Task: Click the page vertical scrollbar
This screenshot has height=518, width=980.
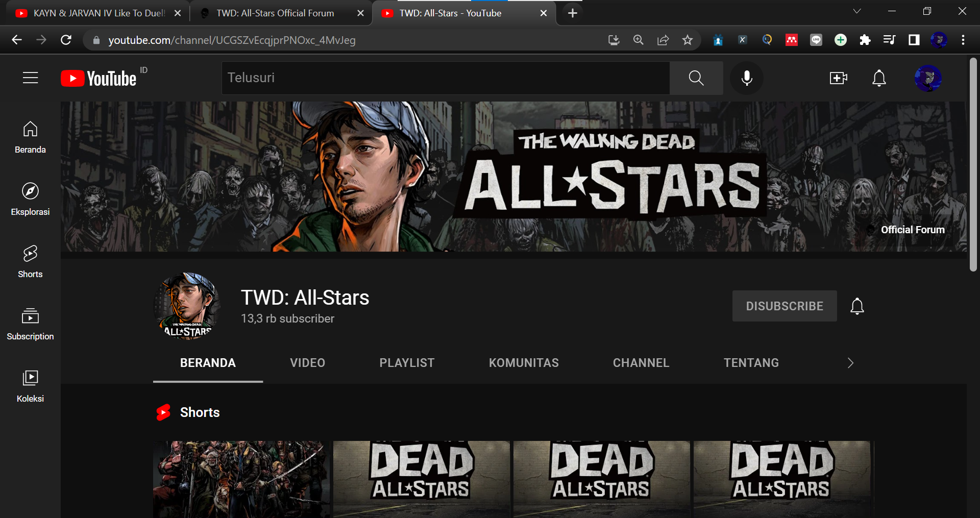Action: (x=973, y=164)
